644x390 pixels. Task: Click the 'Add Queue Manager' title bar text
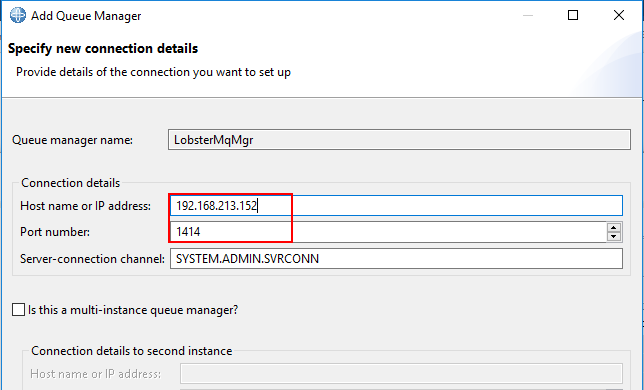(x=86, y=16)
